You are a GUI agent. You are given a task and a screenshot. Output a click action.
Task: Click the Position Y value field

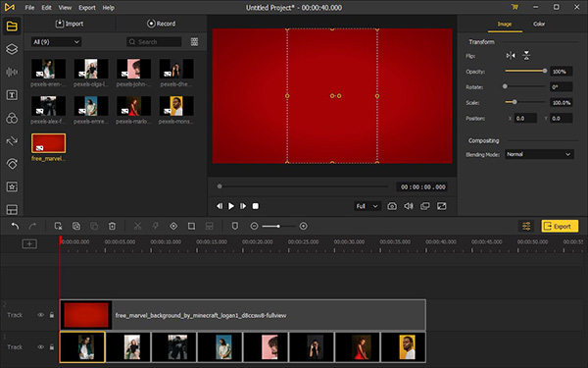click(562, 119)
